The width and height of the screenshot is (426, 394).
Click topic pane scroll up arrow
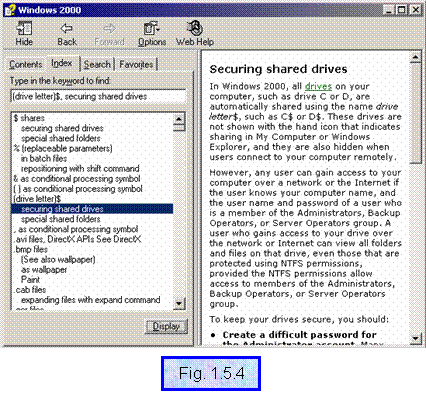pyautogui.click(x=415, y=58)
